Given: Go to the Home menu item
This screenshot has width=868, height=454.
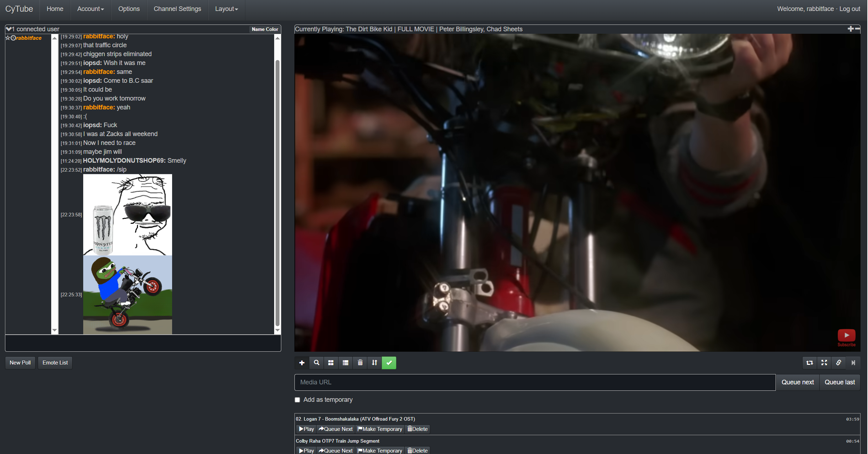Looking at the screenshot, I should coord(55,9).
